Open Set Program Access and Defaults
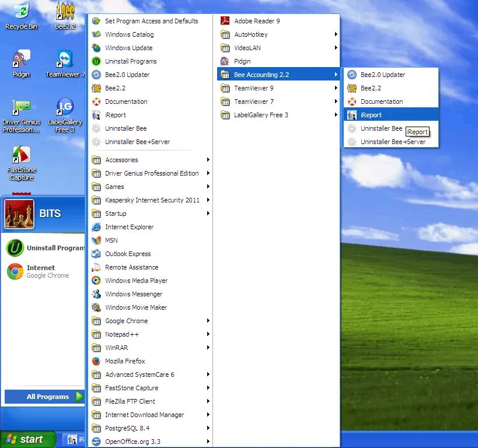This screenshot has height=448, width=478. click(150, 21)
